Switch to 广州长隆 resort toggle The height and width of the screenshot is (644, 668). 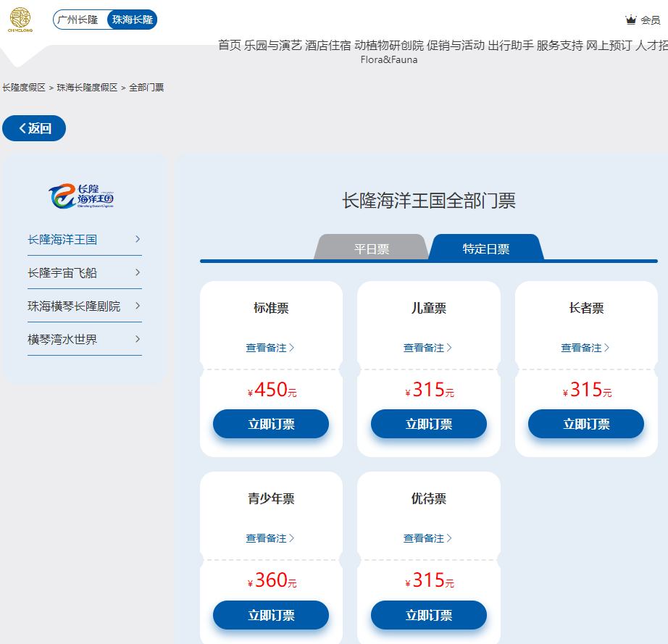[x=78, y=20]
